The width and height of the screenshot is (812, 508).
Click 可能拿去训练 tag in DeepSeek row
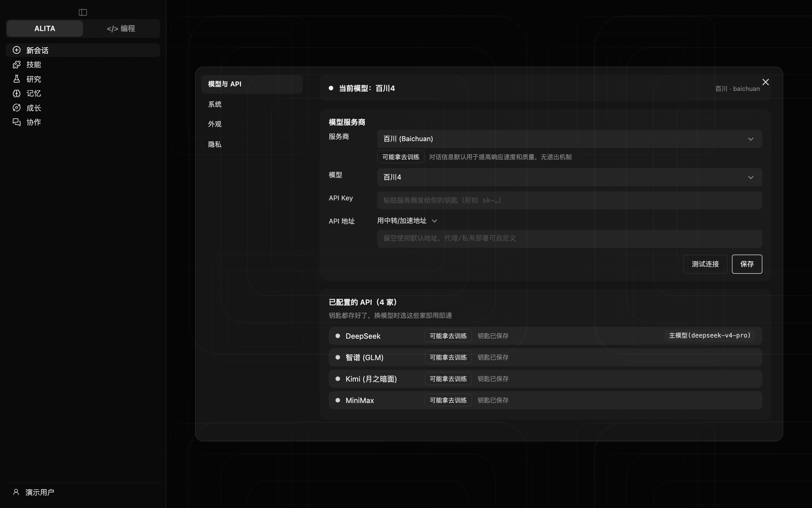coord(448,336)
